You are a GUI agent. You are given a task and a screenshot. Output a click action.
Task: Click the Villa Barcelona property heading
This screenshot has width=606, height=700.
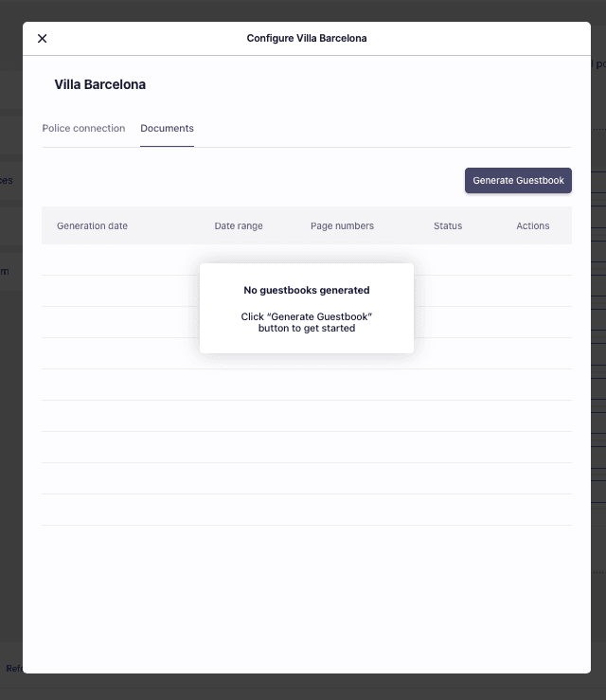click(x=100, y=85)
